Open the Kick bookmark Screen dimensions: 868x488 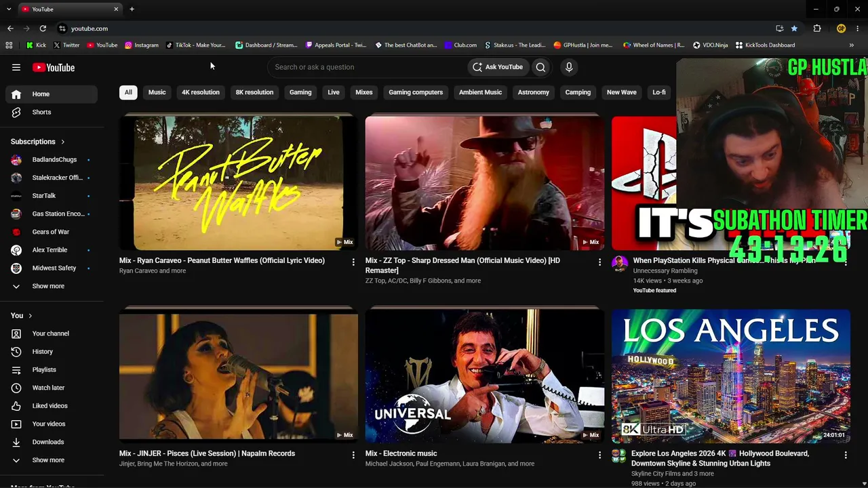pos(36,45)
